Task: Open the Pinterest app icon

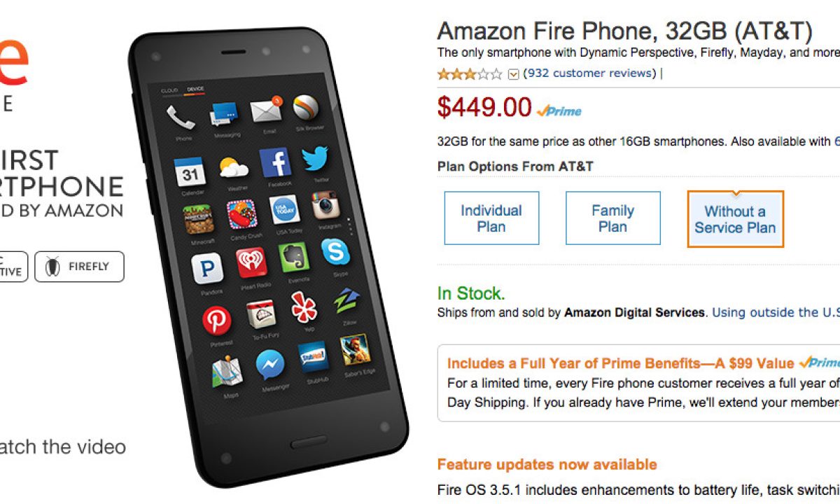Action: click(216, 320)
